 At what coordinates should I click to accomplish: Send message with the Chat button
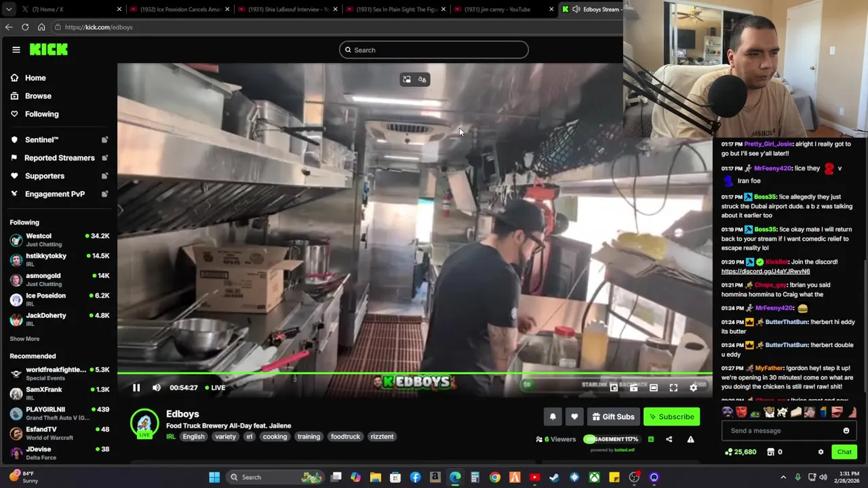coord(844,452)
